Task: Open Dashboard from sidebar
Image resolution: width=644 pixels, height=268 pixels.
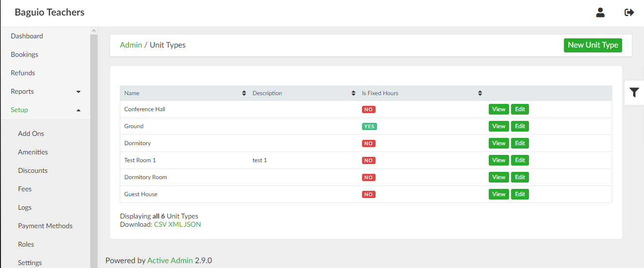Action: pos(27,36)
